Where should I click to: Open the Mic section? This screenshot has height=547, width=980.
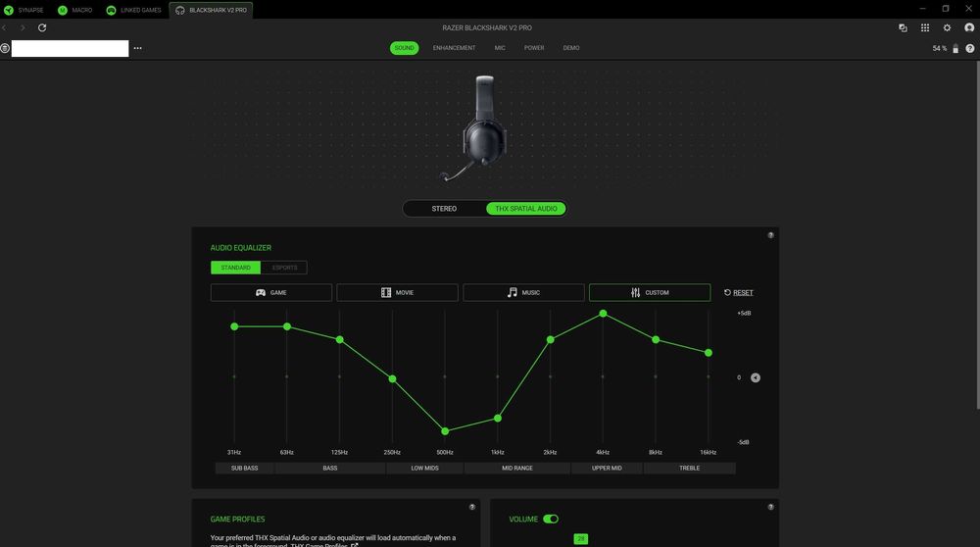point(500,48)
